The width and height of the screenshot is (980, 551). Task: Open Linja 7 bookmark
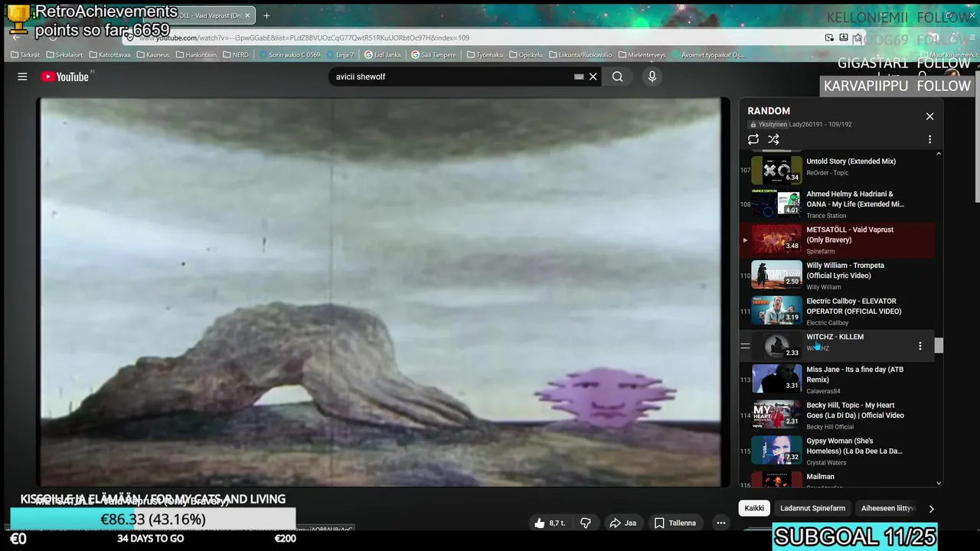click(340, 55)
